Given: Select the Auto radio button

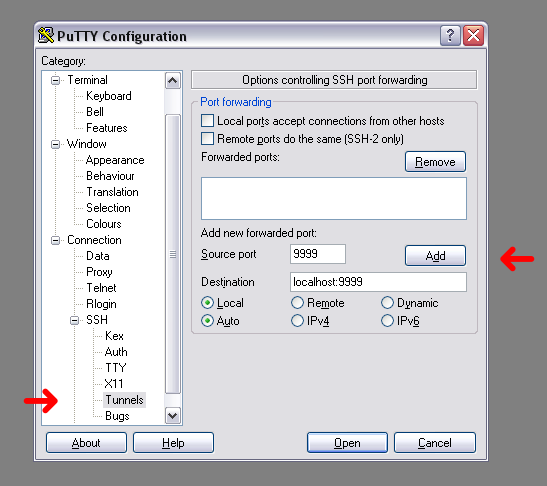Looking at the screenshot, I should (x=208, y=321).
